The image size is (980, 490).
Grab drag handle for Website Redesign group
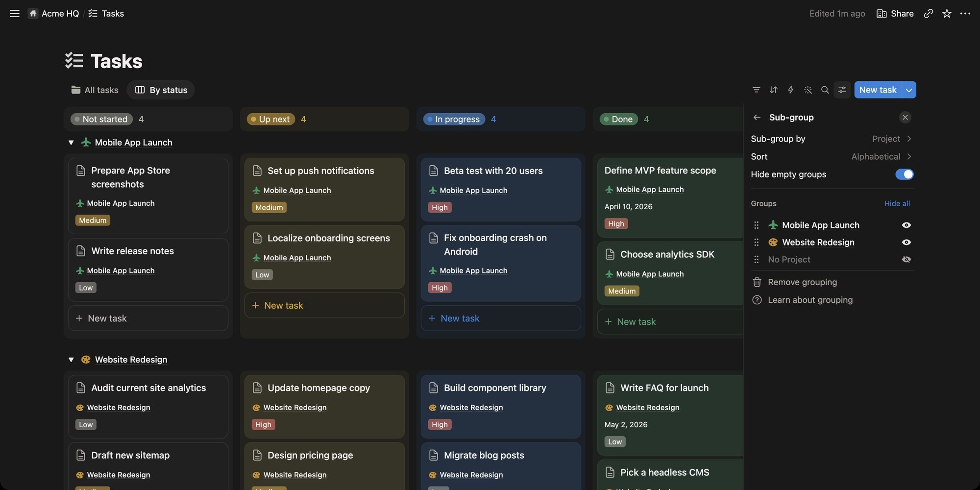pos(756,242)
